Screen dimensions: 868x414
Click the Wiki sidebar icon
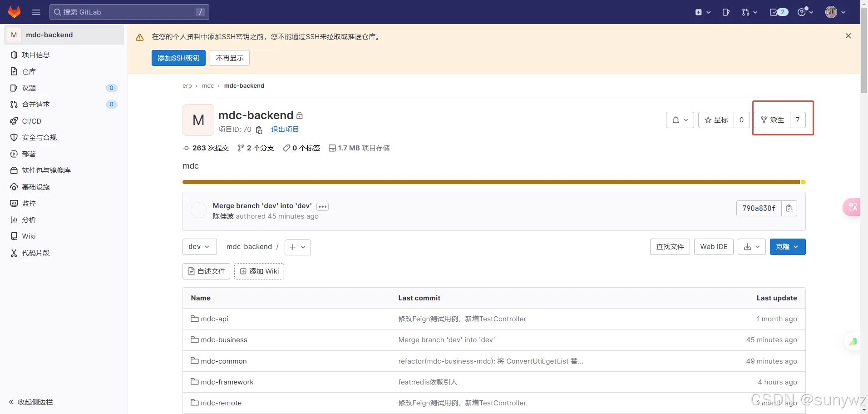14,236
